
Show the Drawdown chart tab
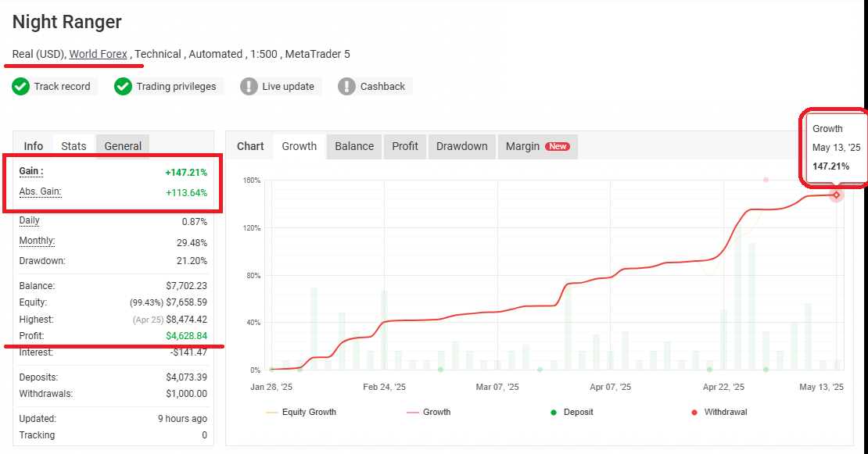(461, 146)
